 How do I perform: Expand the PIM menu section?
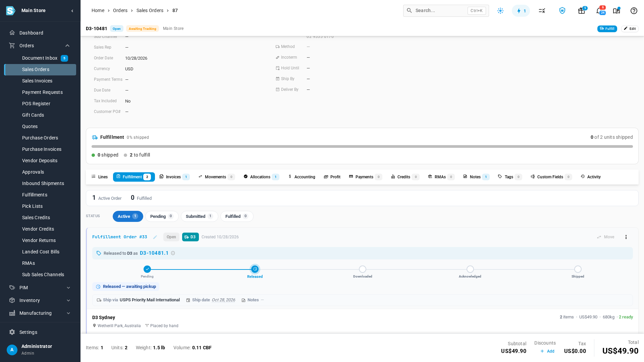click(68, 288)
